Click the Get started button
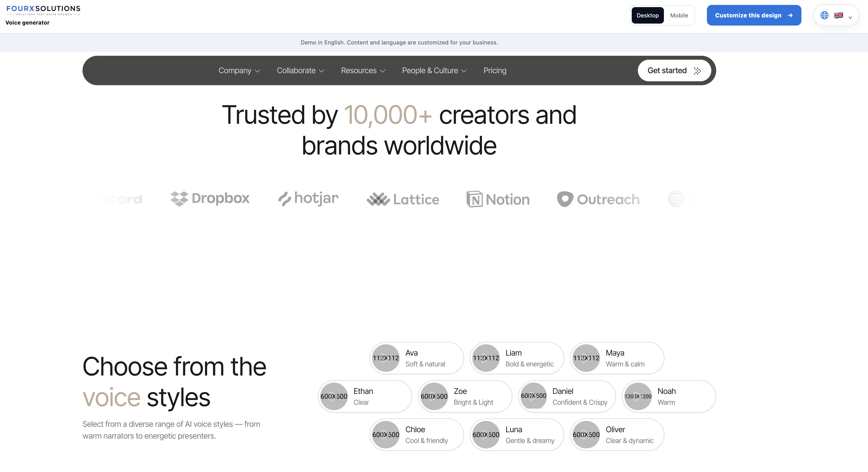Screen dimensions: 868x472 [x=674, y=70]
